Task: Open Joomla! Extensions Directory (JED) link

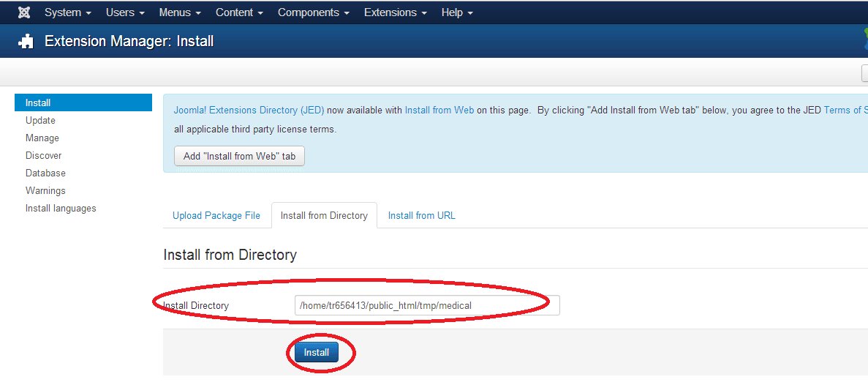Action: (x=249, y=111)
